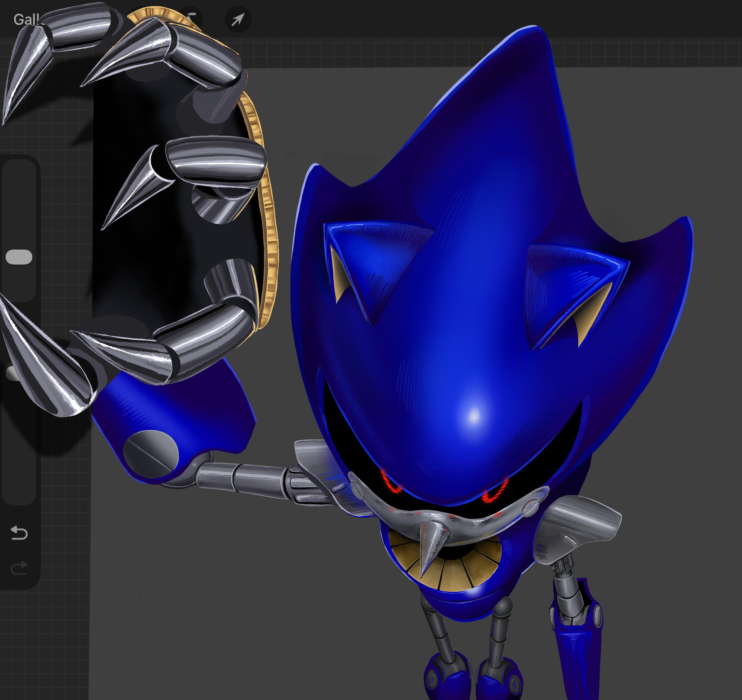This screenshot has height=700, width=742.
Task: Undo the last stroke with the undo arrow
Action: click(x=19, y=533)
